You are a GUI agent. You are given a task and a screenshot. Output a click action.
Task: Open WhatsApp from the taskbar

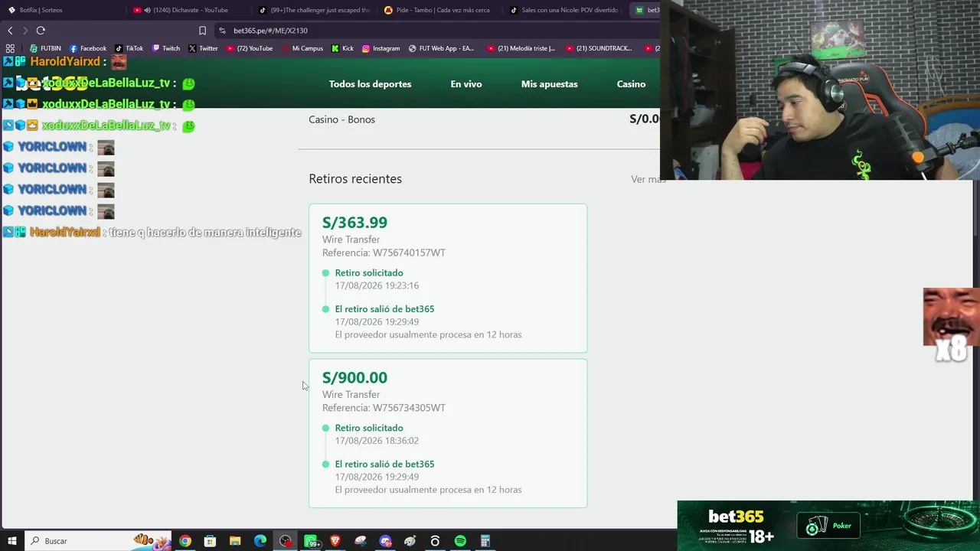click(x=311, y=541)
